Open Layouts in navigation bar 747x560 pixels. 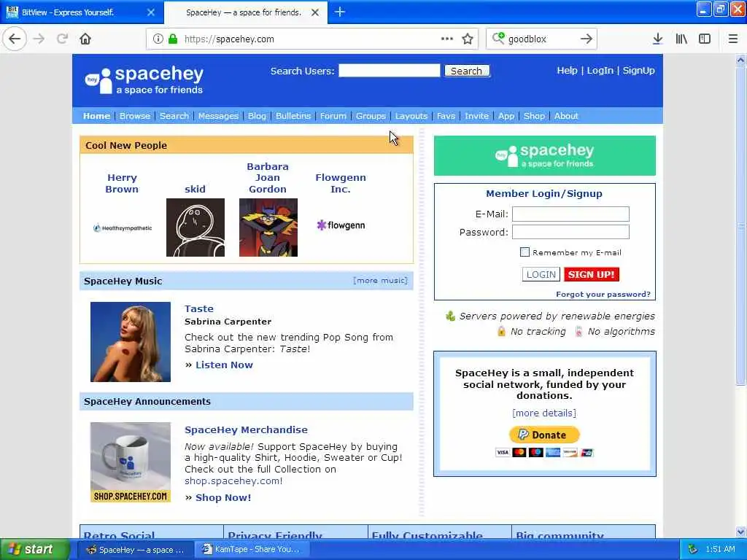pos(411,116)
